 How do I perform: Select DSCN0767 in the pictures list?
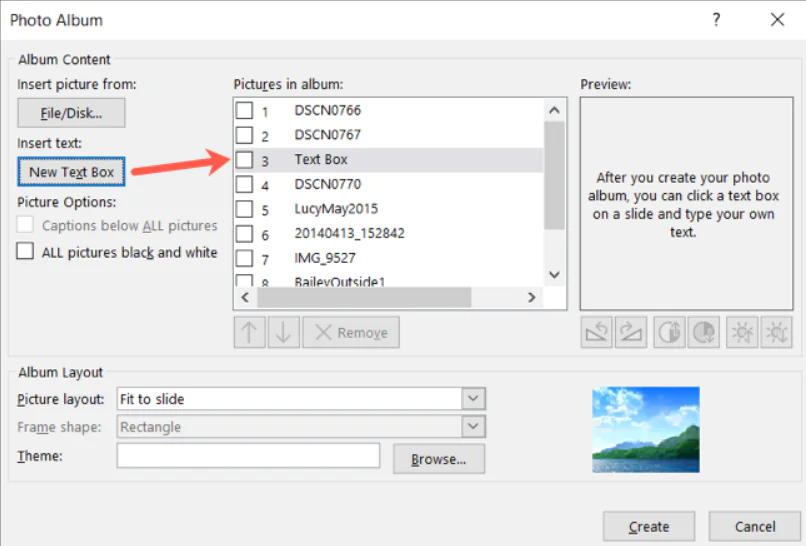point(327,135)
